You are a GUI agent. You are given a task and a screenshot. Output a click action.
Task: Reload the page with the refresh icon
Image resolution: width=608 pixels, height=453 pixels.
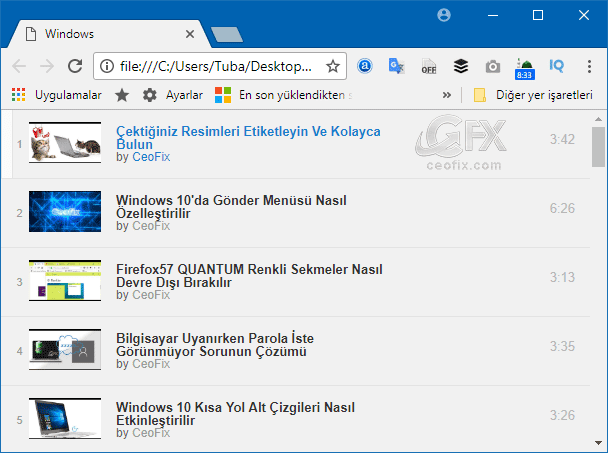[75, 66]
